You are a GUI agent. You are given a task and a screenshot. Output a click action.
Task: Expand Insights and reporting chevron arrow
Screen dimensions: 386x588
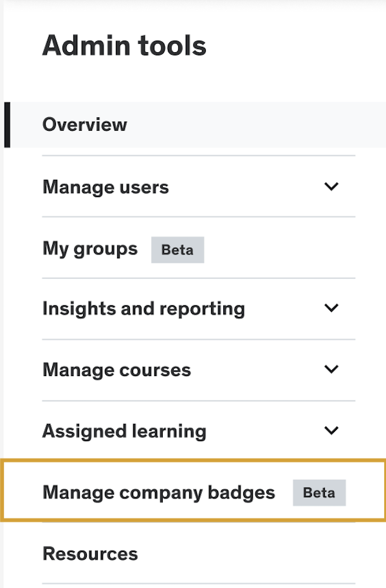pyautogui.click(x=331, y=308)
